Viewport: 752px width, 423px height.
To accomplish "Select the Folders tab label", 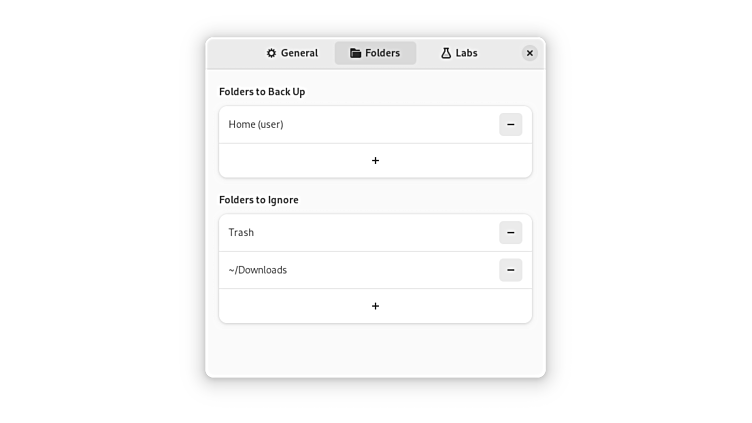I will pyautogui.click(x=382, y=53).
